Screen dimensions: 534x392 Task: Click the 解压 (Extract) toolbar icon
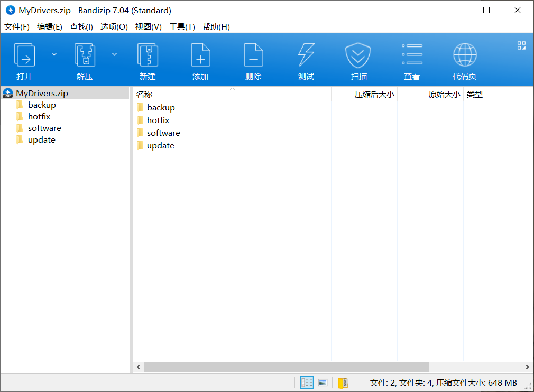(x=85, y=55)
